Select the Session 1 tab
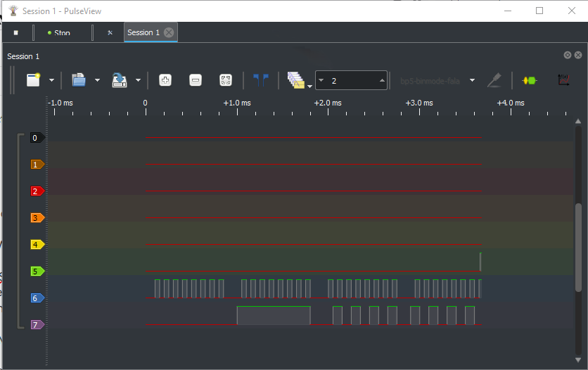588x370 pixels. 143,32
